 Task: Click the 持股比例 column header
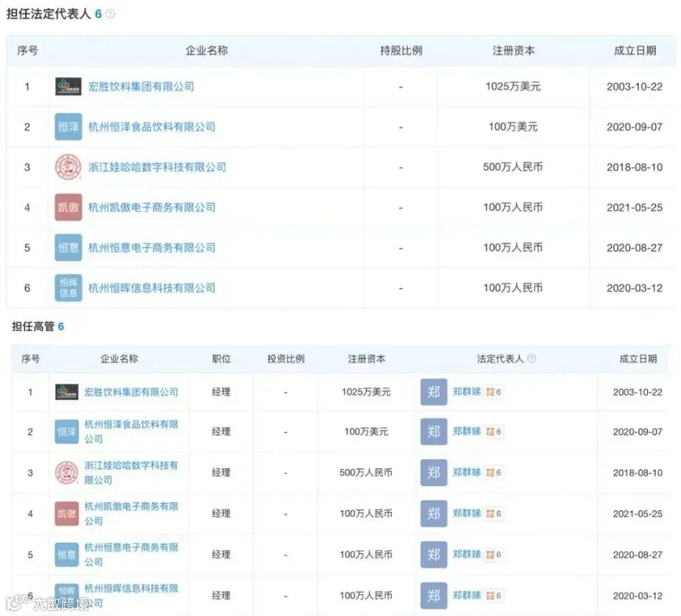click(401, 51)
